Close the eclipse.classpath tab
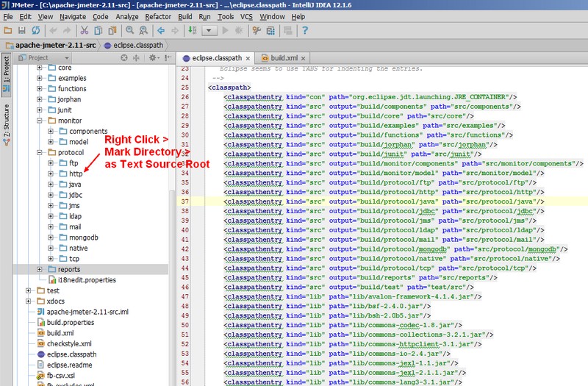The width and height of the screenshot is (588, 386). click(248, 57)
